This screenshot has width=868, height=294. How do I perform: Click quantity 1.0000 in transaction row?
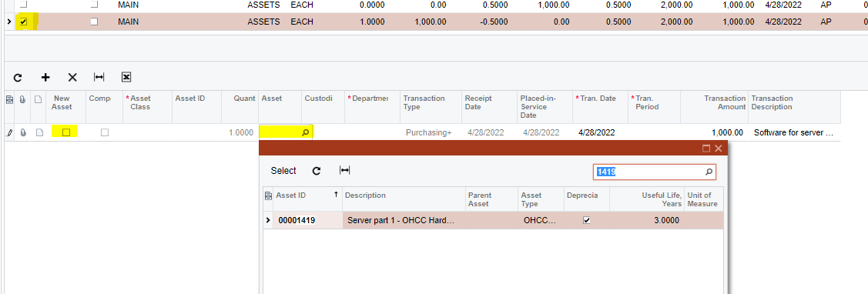point(241,133)
